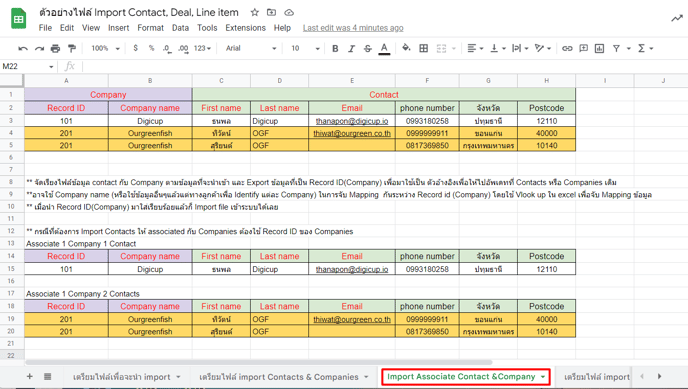Increase decimal places icon
The height and width of the screenshot is (389, 688).
[183, 48]
